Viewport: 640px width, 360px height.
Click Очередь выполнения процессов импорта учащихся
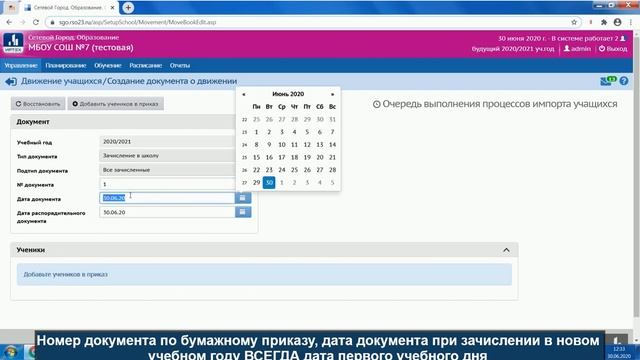(495, 104)
